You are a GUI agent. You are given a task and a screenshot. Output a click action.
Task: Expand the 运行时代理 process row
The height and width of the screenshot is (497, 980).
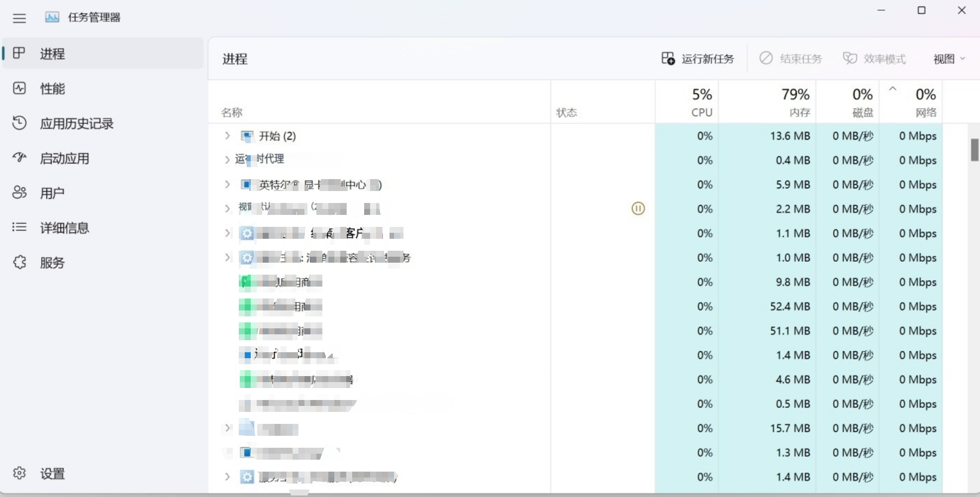pyautogui.click(x=227, y=160)
